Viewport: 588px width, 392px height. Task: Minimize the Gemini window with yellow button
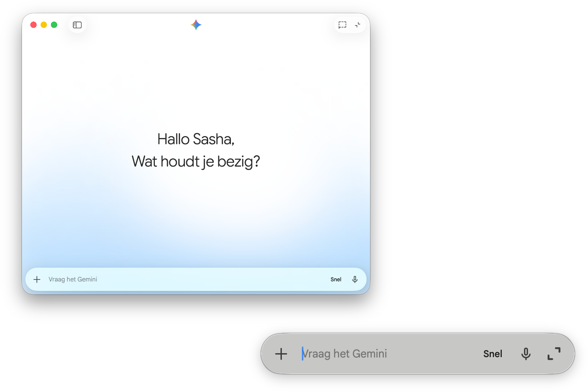[44, 25]
